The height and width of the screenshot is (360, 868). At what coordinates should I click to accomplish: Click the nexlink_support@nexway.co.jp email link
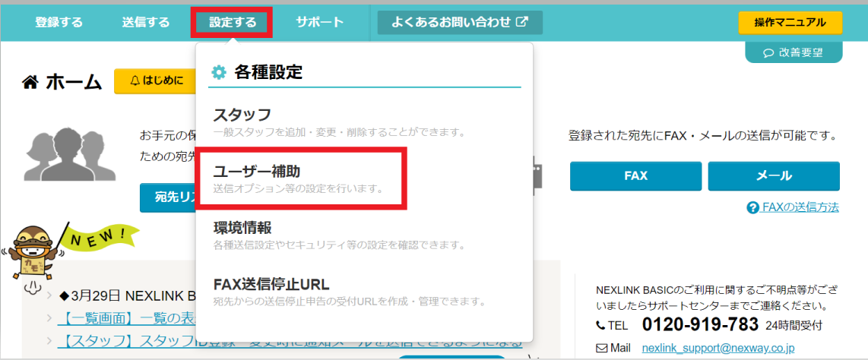[718, 349]
